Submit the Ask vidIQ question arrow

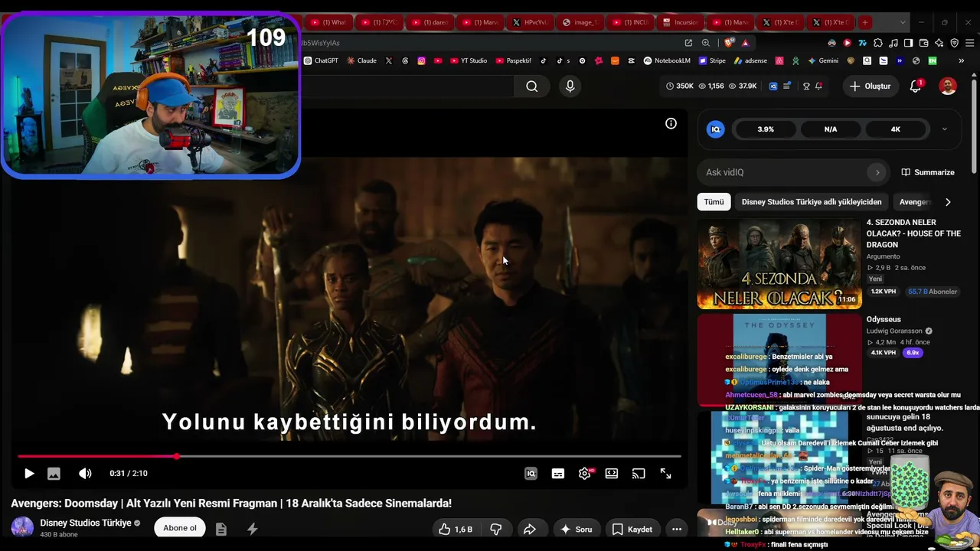(x=877, y=172)
